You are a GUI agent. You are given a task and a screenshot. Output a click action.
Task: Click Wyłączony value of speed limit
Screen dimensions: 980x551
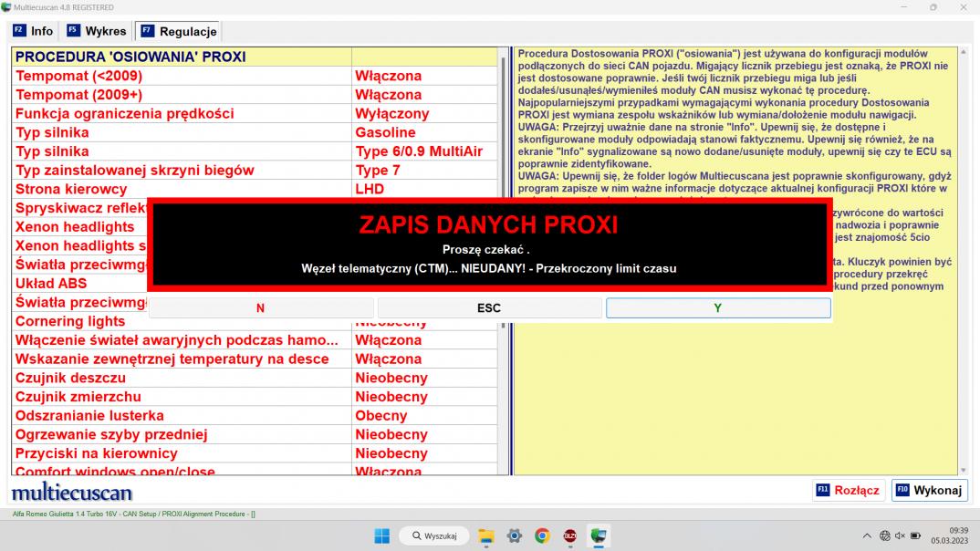point(424,113)
